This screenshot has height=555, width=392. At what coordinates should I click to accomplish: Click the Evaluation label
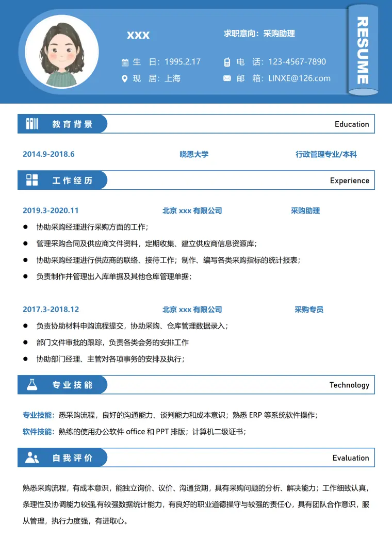[x=351, y=458]
